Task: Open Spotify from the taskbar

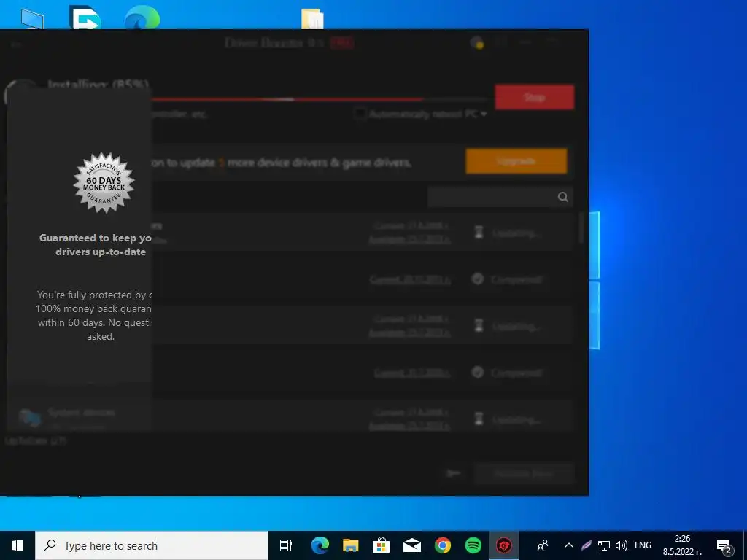Action: (x=473, y=545)
